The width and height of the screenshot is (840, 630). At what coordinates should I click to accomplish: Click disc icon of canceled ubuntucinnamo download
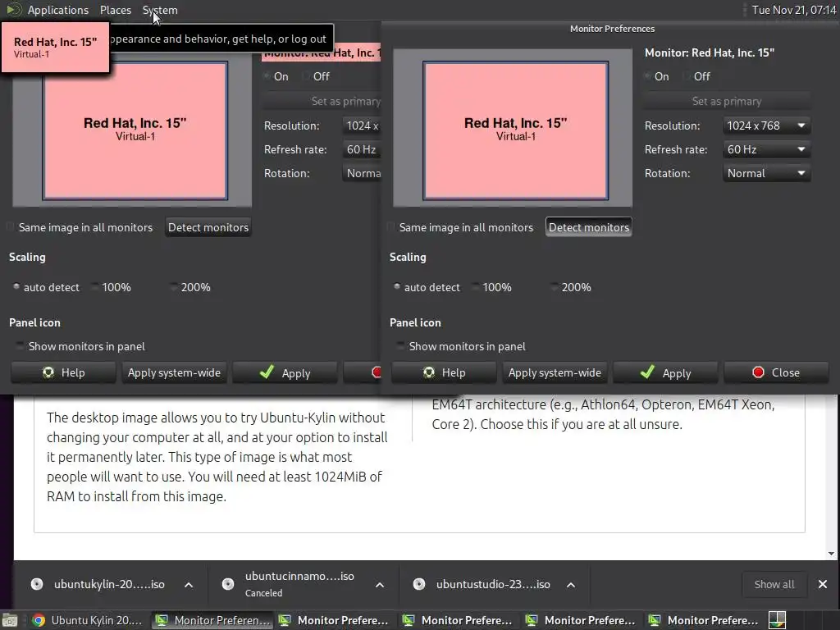coord(228,584)
